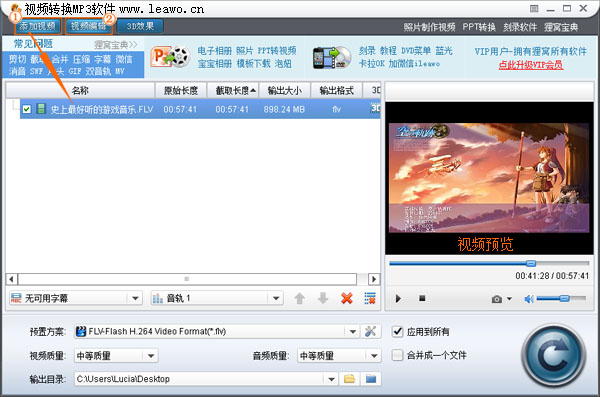The width and height of the screenshot is (600, 397).
Task: Click the left arrow of the horizontal scrollbar
Action: (11, 279)
